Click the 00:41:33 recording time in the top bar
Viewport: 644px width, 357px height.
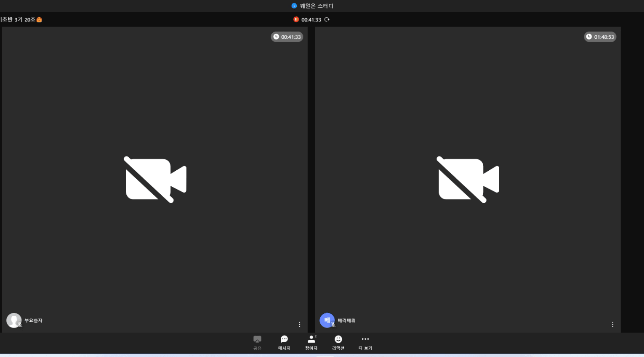pos(311,20)
